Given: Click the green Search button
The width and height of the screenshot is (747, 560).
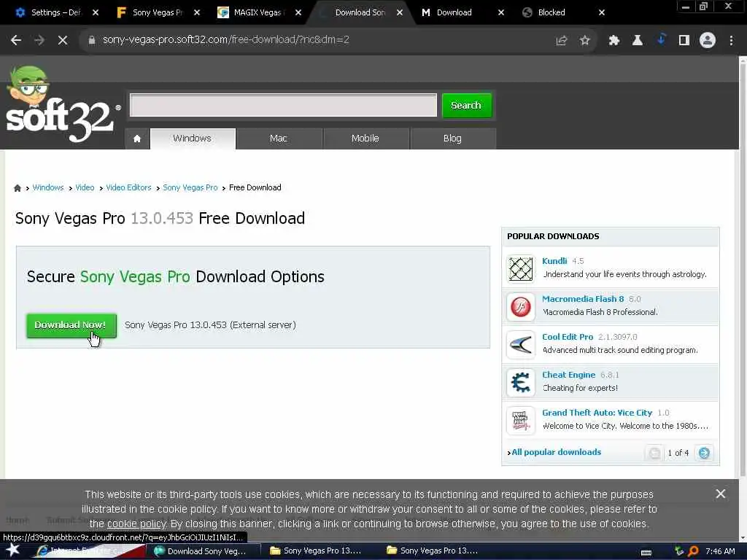Looking at the screenshot, I should pos(466,105).
